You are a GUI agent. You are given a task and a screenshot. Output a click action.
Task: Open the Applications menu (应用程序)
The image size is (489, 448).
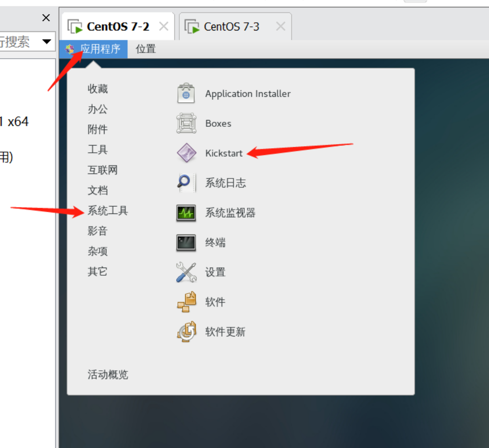pos(93,49)
